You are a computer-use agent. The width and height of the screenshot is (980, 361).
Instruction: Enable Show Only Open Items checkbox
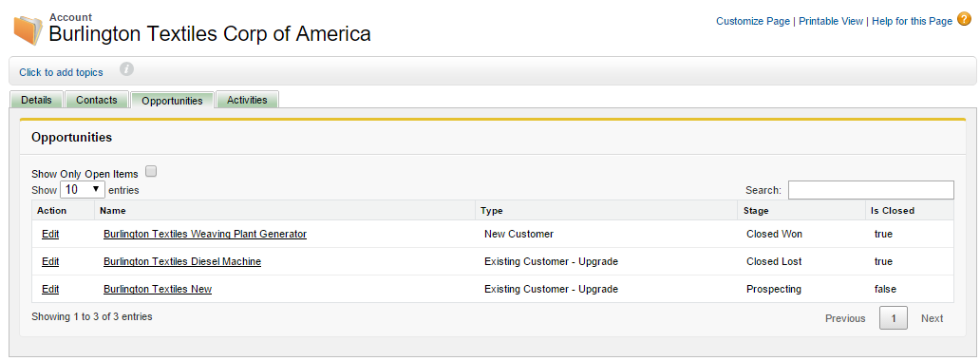(x=151, y=171)
